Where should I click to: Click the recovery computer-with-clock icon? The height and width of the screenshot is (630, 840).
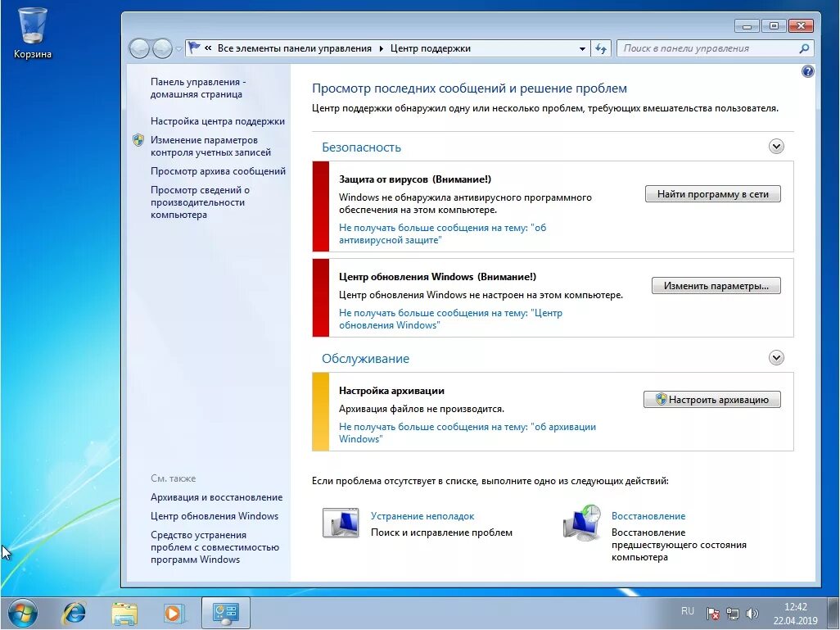click(582, 522)
